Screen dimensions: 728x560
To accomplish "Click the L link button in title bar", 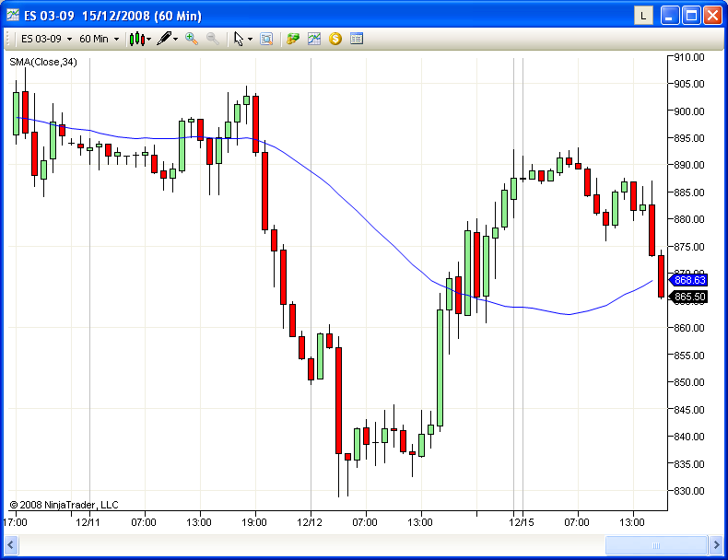I will 643,16.
